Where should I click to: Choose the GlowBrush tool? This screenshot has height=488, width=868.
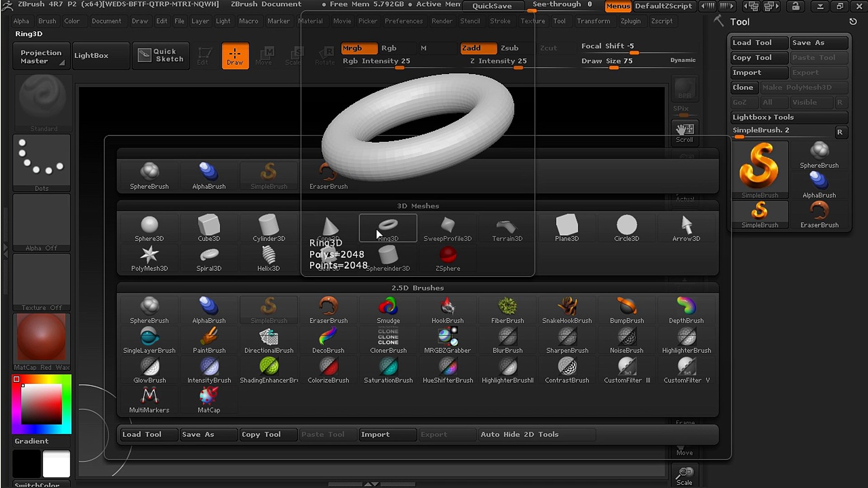click(149, 370)
